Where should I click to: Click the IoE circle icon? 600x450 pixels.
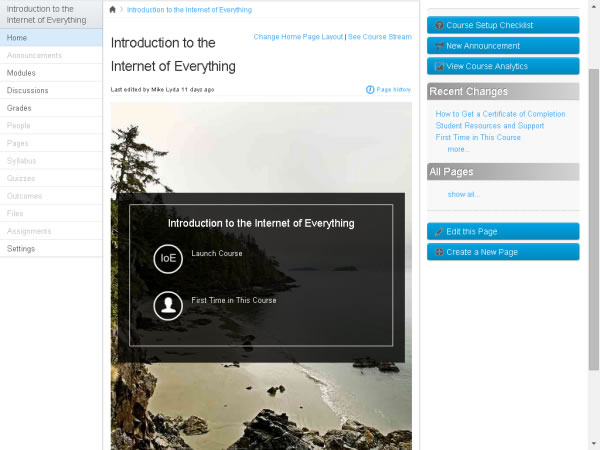(168, 258)
